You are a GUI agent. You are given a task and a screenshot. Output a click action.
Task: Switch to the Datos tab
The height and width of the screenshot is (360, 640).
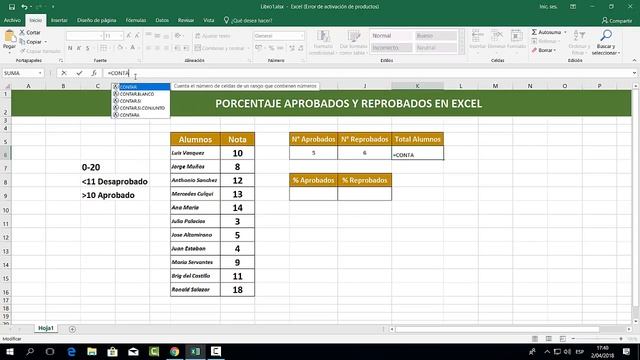[162, 20]
